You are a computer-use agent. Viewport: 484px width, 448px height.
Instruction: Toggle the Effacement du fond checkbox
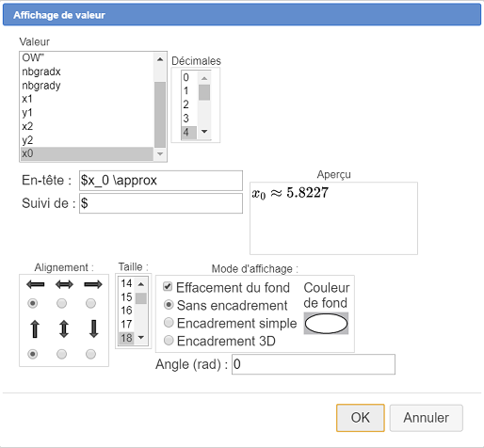168,286
